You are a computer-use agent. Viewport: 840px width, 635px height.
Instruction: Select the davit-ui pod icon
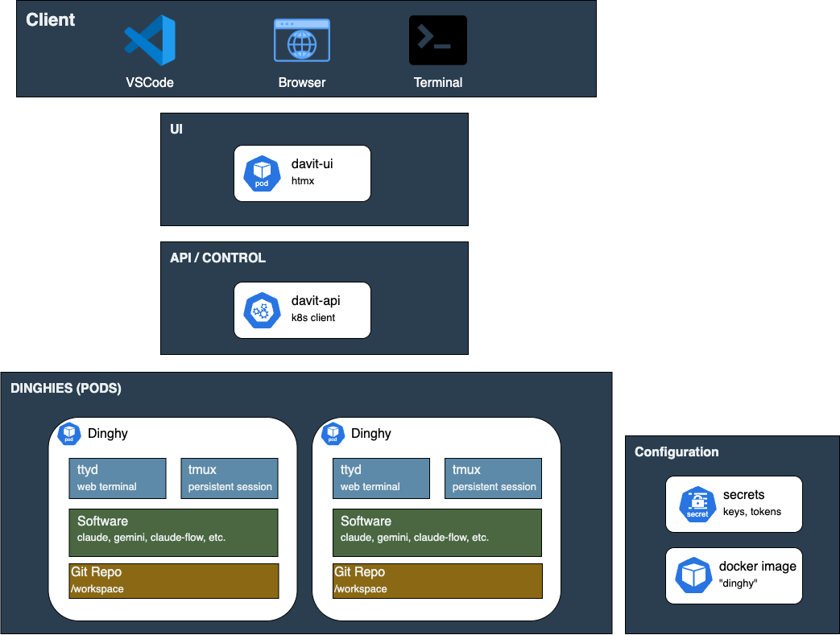(262, 173)
